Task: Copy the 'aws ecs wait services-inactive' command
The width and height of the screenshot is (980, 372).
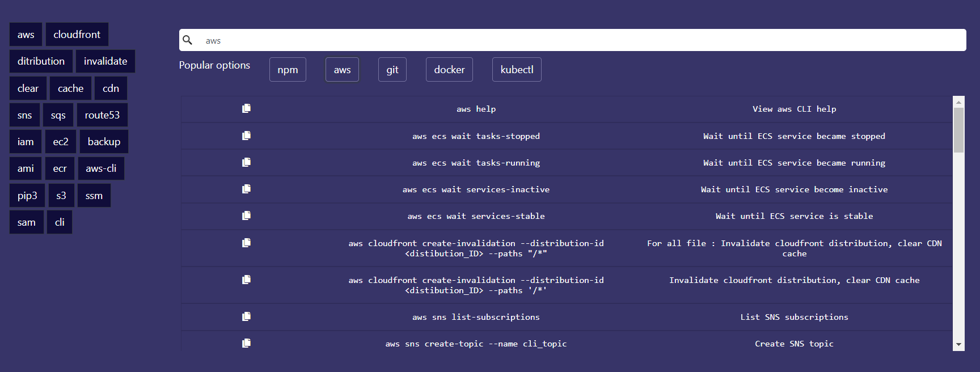Action: pos(246,189)
